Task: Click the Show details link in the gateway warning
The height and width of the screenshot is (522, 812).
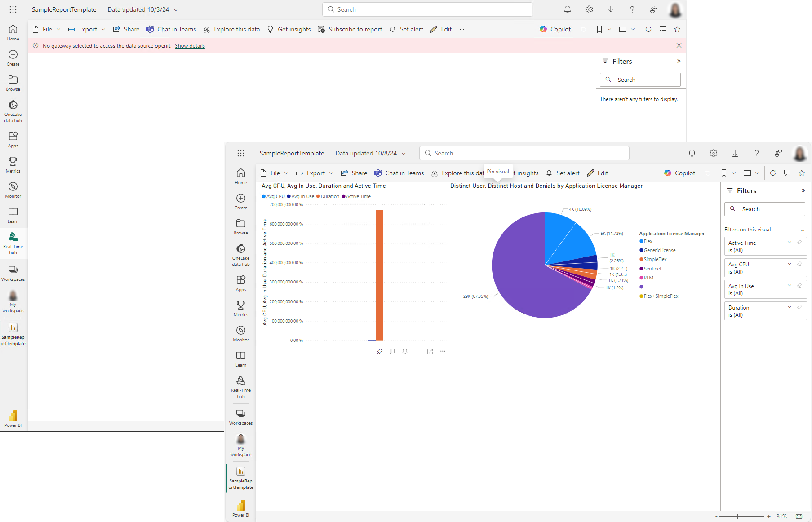Action: (190, 45)
